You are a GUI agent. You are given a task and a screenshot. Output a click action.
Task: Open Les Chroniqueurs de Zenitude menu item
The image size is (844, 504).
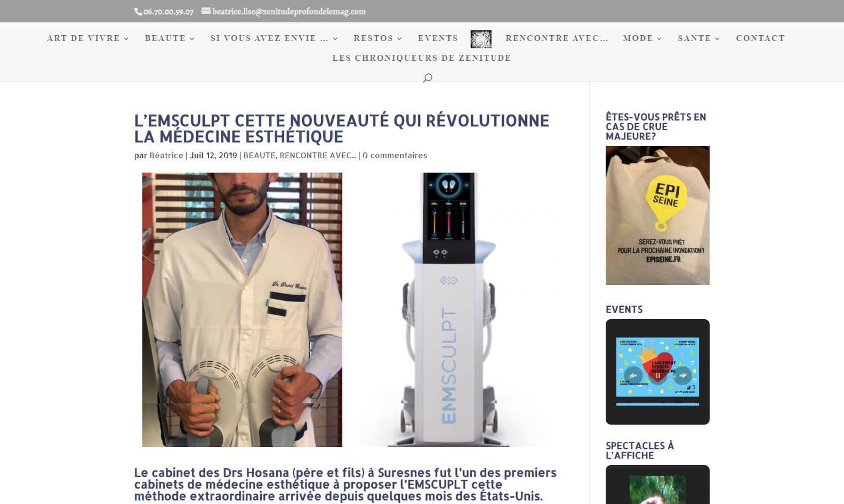(x=422, y=58)
